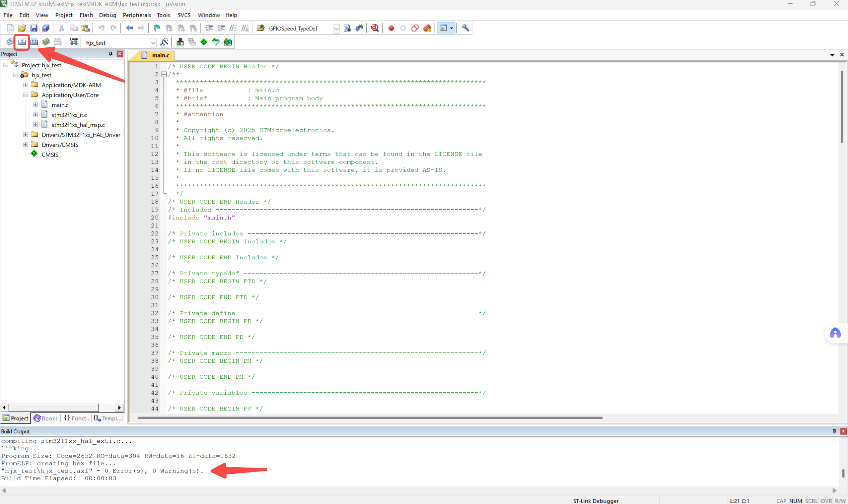Switch to the Books tab
The width and height of the screenshot is (848, 504).
point(46,418)
